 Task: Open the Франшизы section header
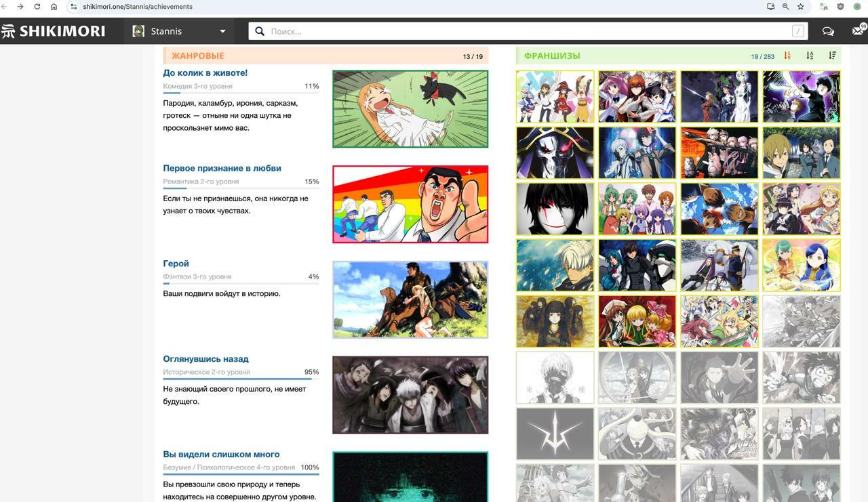click(x=552, y=56)
